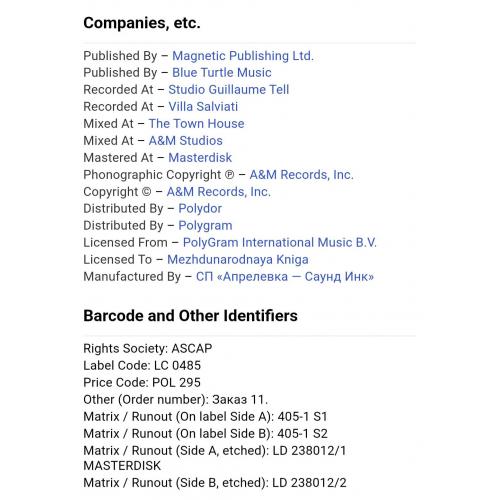Open Copyright © A&M Records, Inc. link

pyautogui.click(x=219, y=192)
